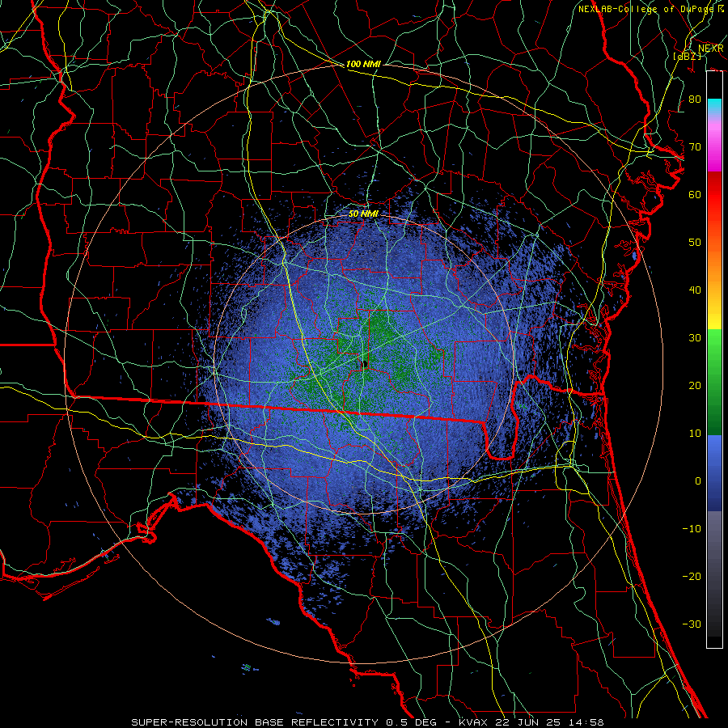This screenshot has width=728, height=728.
Task: Click "SUPER-RESOLUTION BASE REFLECTIVITY" footer text
Action: (255, 722)
